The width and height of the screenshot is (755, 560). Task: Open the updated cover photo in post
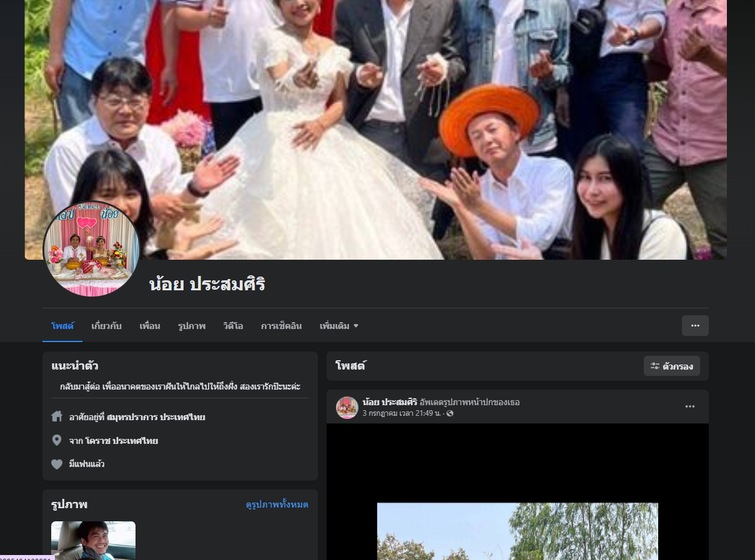pyautogui.click(x=518, y=531)
